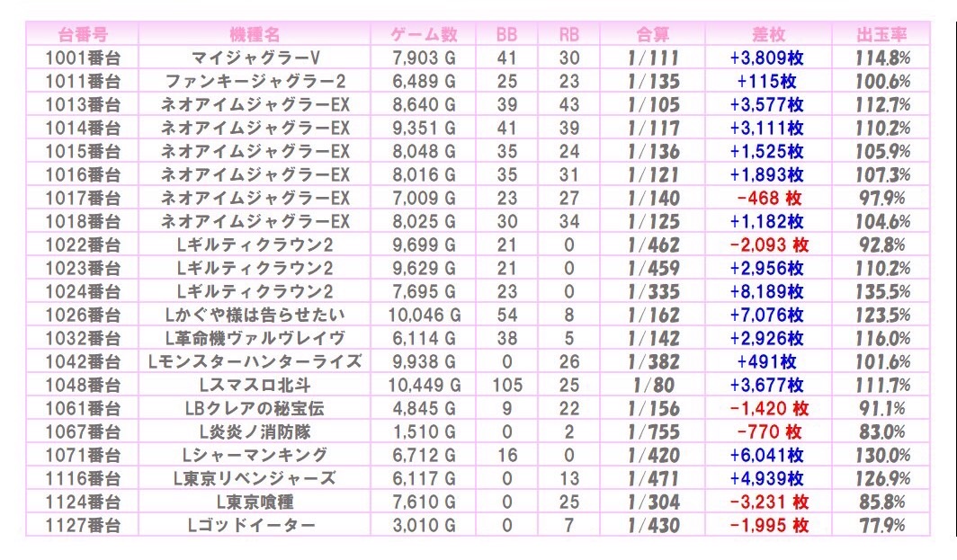Click the L東京喰種 machine name
The width and height of the screenshot is (957, 560).
tap(255, 502)
